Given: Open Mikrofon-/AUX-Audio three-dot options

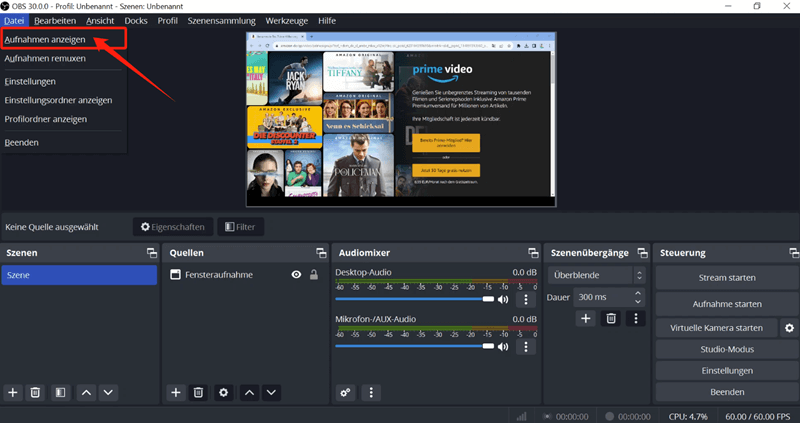Looking at the screenshot, I should 526,346.
